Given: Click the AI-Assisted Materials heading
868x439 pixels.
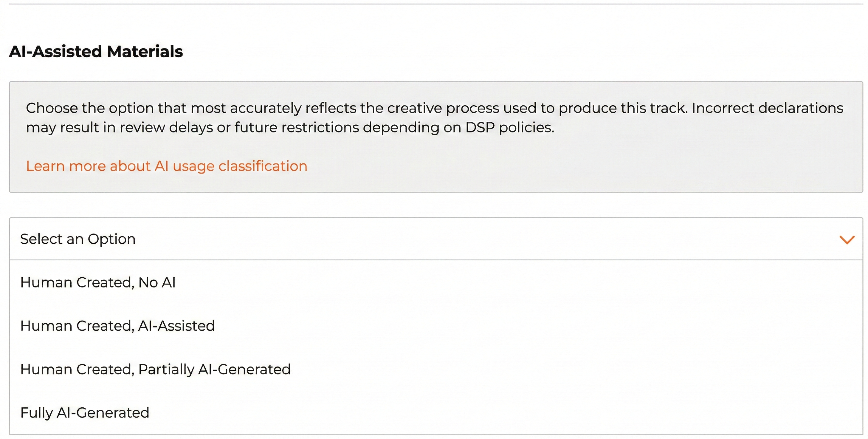Looking at the screenshot, I should [x=96, y=51].
